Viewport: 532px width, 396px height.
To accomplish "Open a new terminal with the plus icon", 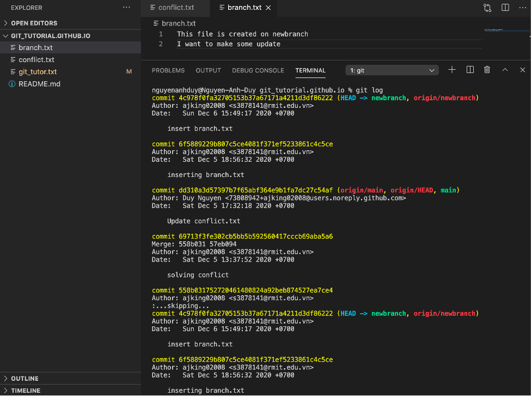I will [451, 70].
